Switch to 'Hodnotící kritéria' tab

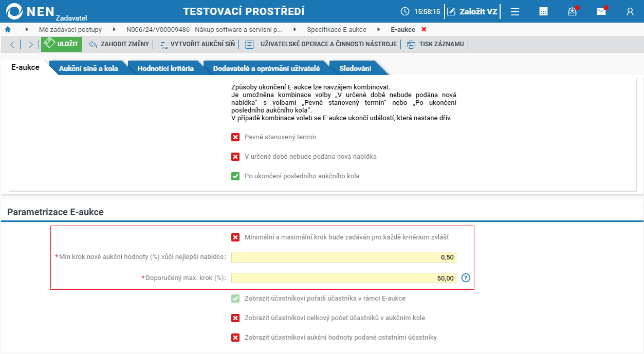click(165, 68)
